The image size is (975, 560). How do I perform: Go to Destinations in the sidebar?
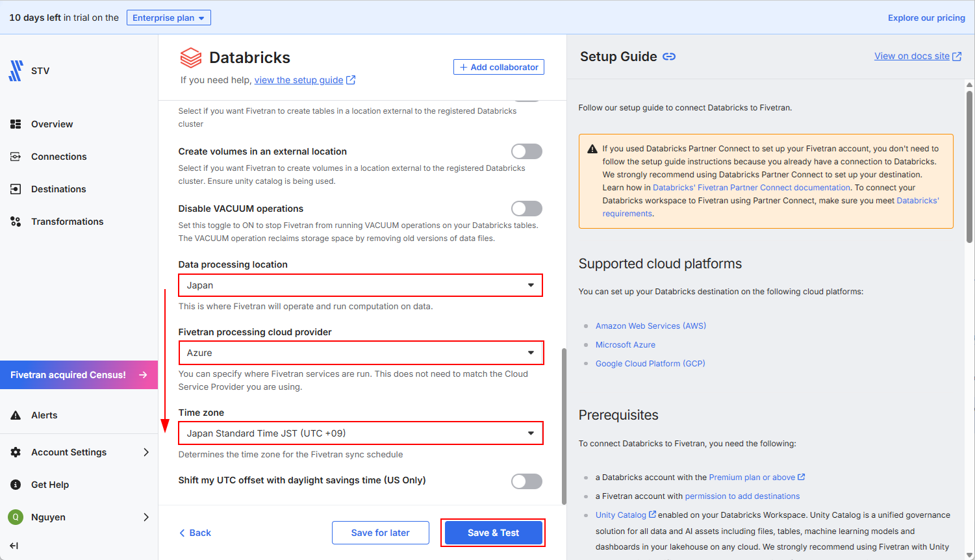(x=58, y=189)
